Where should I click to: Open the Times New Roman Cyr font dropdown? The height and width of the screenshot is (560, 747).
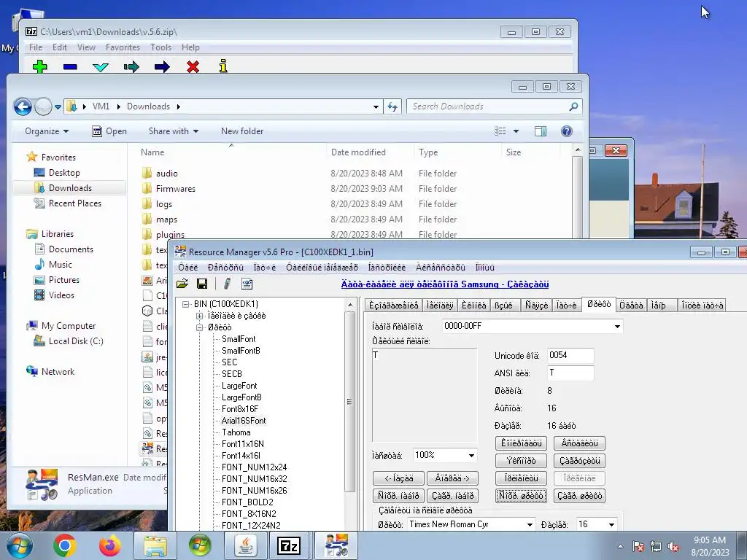(x=530, y=524)
